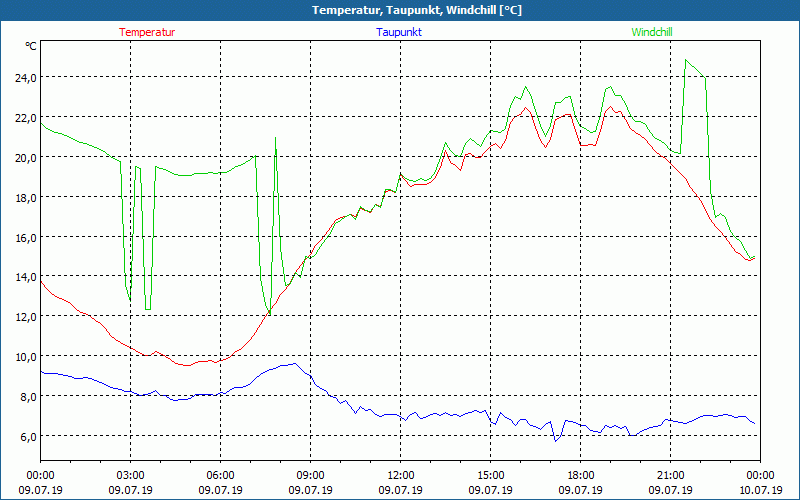Click the 16,0 y-axis value
The height and width of the screenshot is (500, 800).
tap(26, 237)
